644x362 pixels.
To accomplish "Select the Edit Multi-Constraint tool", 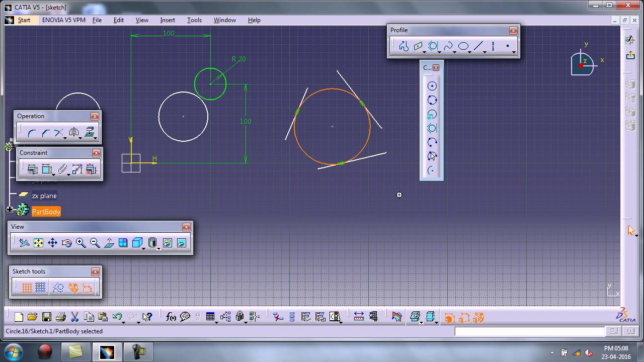I will point(91,169).
